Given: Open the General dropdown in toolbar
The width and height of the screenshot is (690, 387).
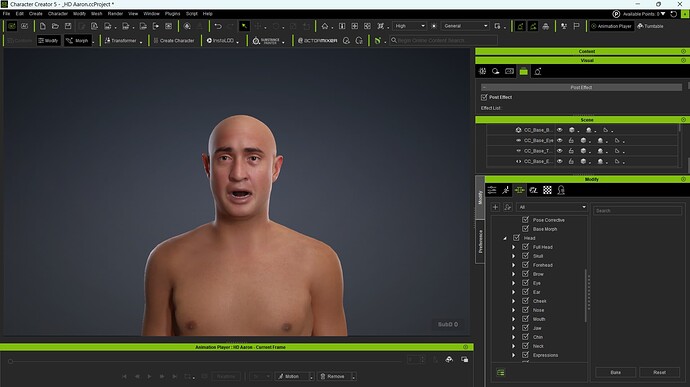Looking at the screenshot, I should tap(465, 26).
